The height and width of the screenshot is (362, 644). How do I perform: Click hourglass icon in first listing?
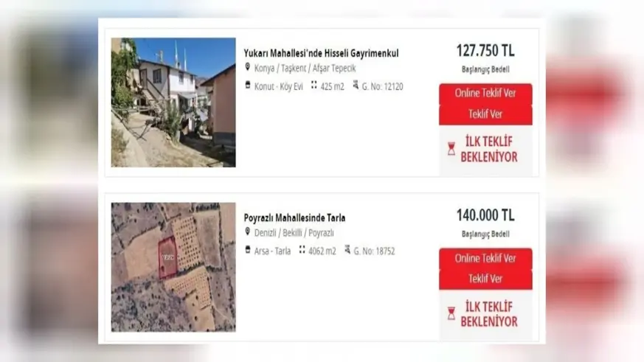tap(451, 149)
